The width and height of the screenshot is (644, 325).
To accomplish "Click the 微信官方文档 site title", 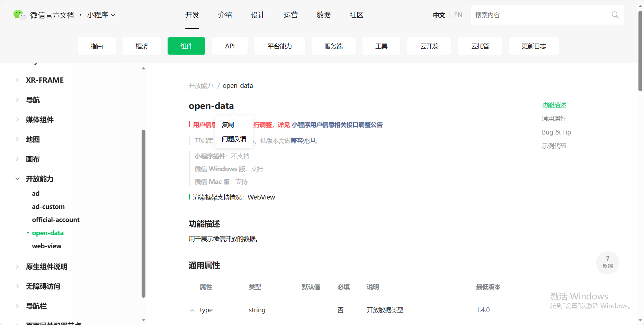I will (x=52, y=15).
